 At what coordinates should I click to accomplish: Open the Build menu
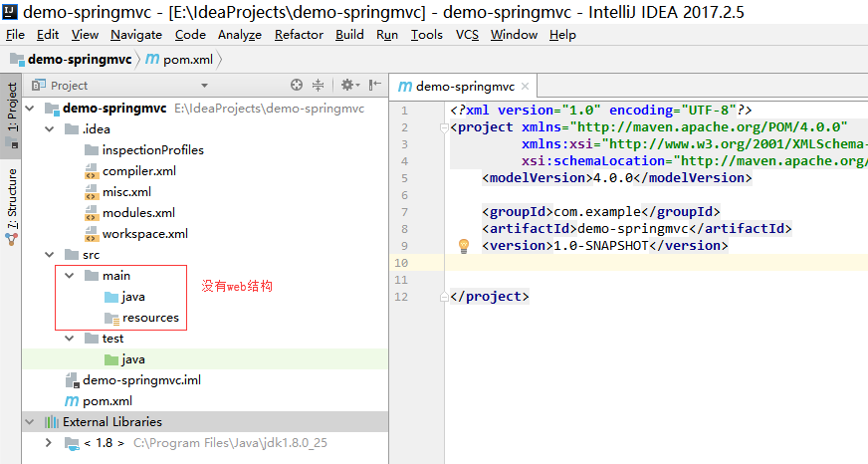tap(349, 35)
